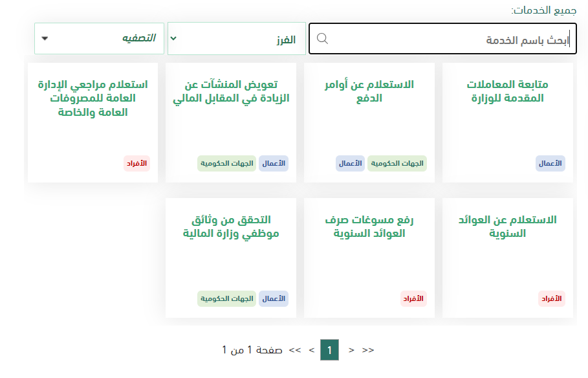588x378 pixels.
Task: Click the < arrow left of page 1
Action: (x=312, y=350)
